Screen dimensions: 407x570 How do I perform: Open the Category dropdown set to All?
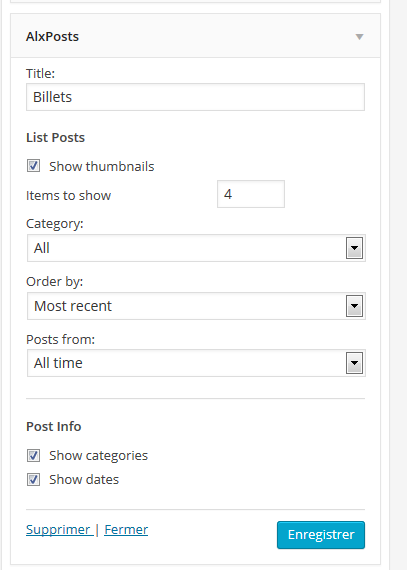196,248
